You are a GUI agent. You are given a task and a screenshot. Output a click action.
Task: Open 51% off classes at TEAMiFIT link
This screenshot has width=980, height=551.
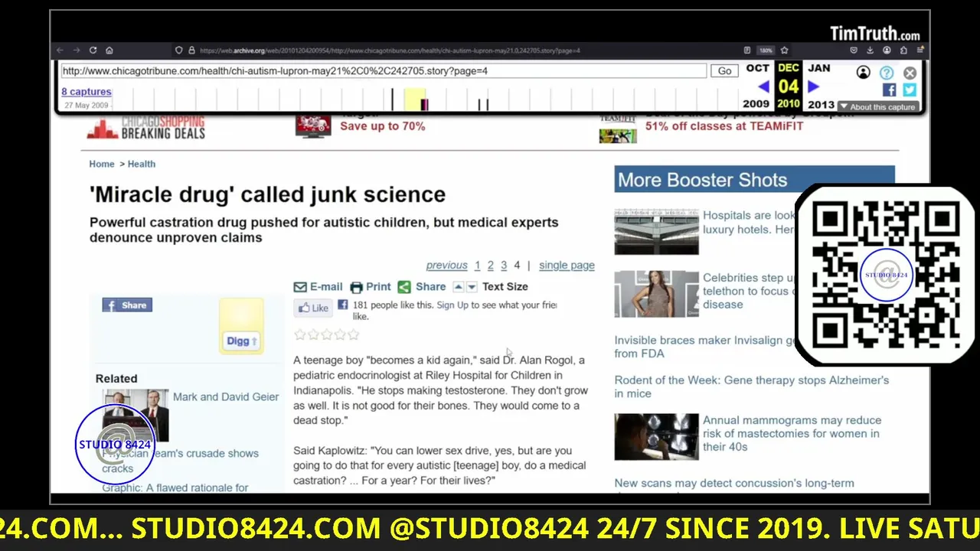coord(724,126)
